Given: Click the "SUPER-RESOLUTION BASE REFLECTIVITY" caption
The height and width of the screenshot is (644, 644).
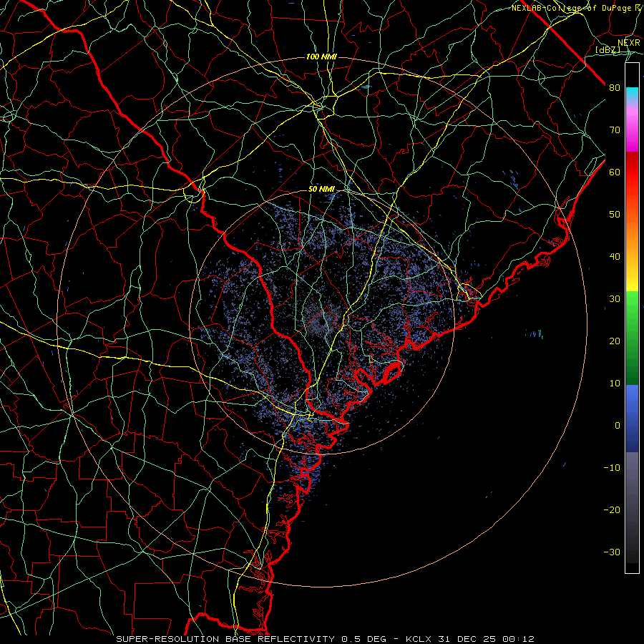Looking at the screenshot, I should pos(225,639).
